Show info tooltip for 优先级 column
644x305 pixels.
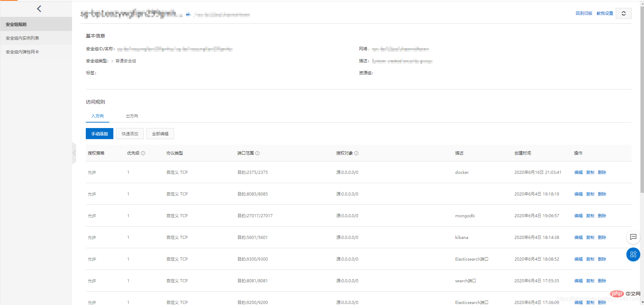click(143, 153)
